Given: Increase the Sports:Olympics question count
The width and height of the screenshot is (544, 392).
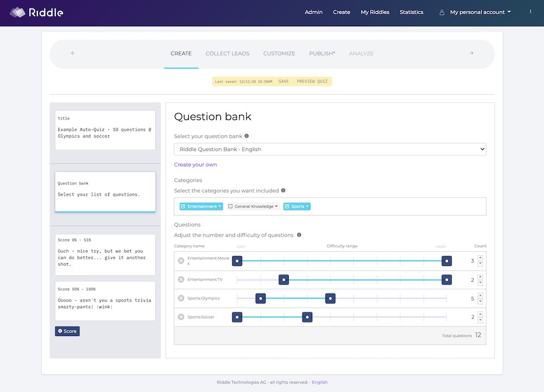Looking at the screenshot, I should point(480,295).
